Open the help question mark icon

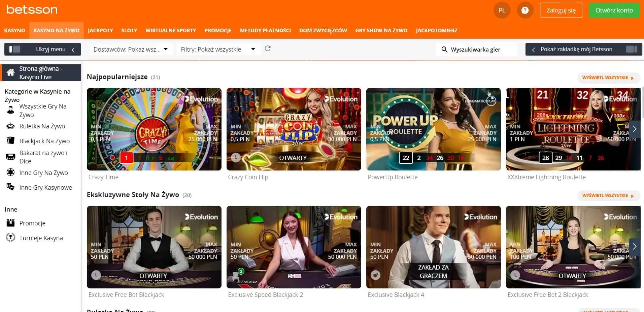525,10
